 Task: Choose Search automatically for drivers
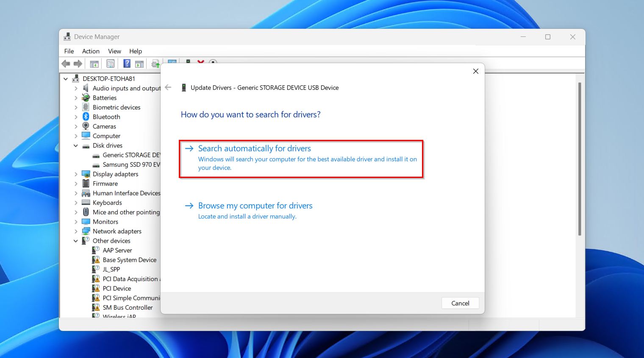click(x=254, y=149)
